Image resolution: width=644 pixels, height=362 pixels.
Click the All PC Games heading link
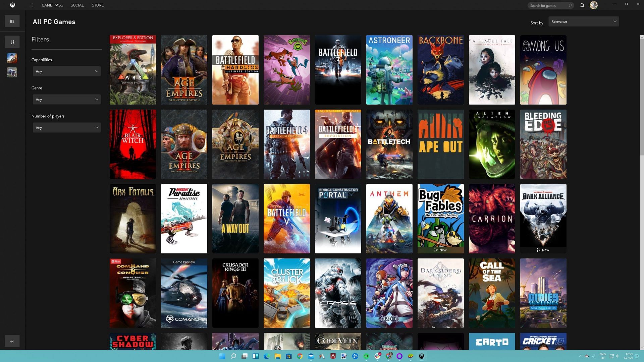(x=54, y=22)
